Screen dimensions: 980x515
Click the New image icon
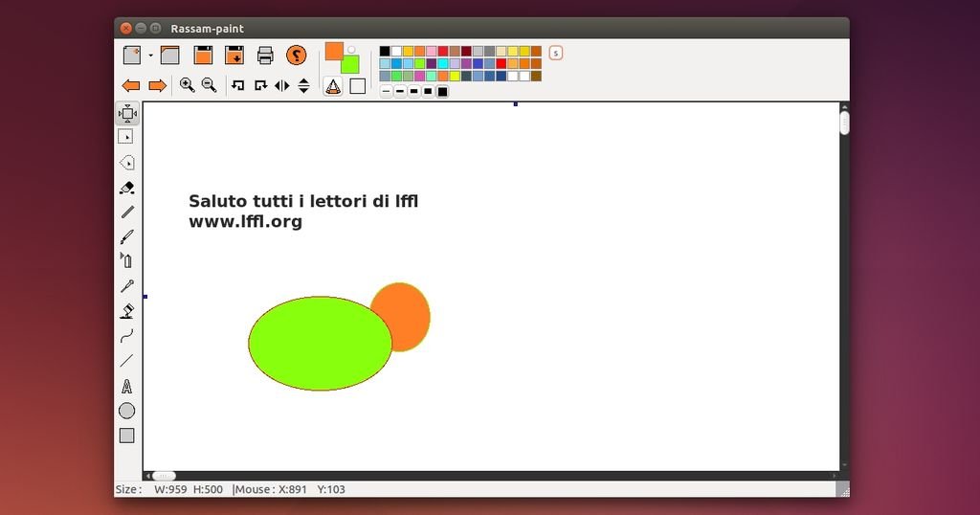click(132, 56)
